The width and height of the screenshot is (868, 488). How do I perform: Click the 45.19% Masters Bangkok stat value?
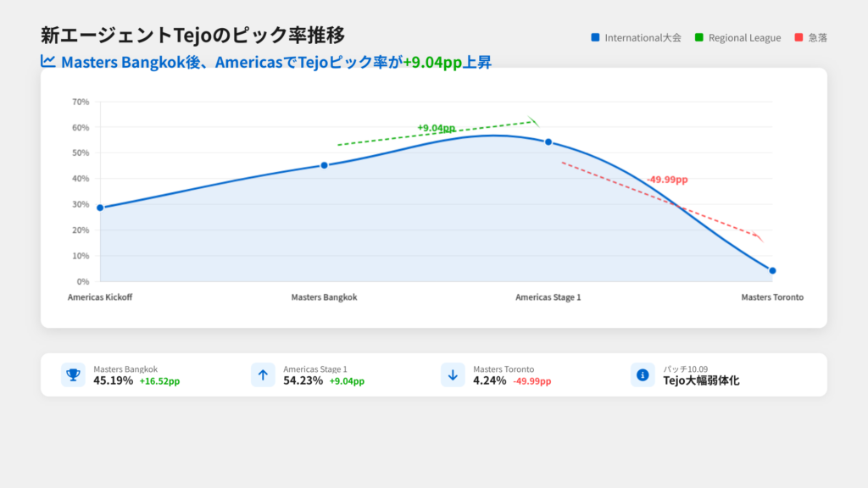(113, 381)
